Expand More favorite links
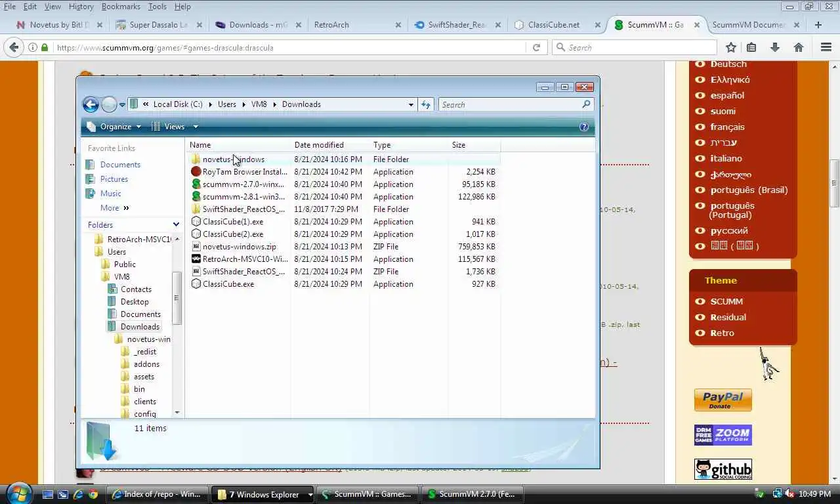Screen dimensions: 840x504 tap(115, 208)
